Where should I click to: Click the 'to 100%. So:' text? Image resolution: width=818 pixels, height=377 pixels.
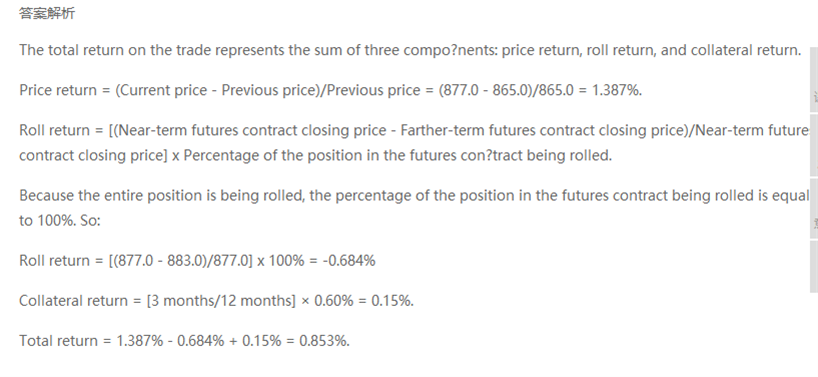click(x=60, y=221)
